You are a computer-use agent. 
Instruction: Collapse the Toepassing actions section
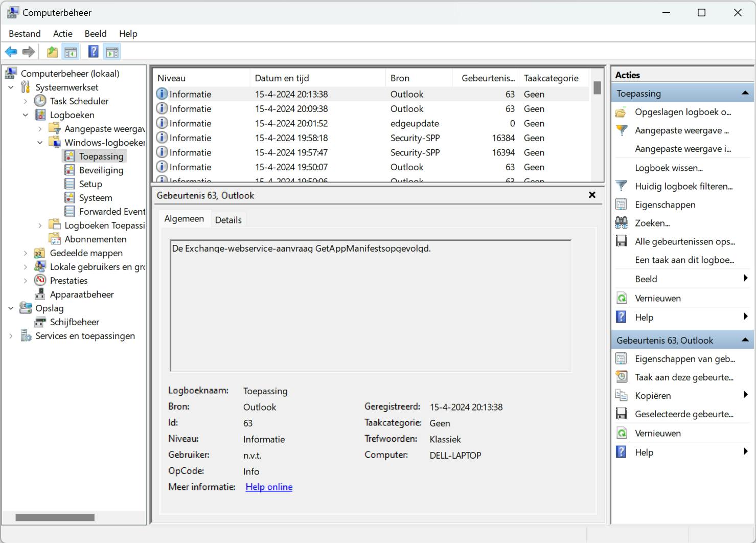tap(745, 93)
